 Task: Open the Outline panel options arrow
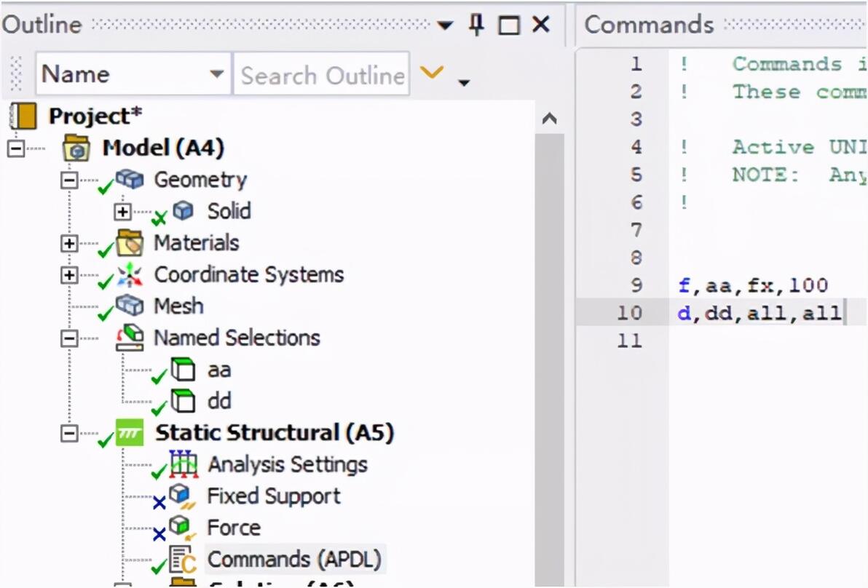pyautogui.click(x=445, y=25)
